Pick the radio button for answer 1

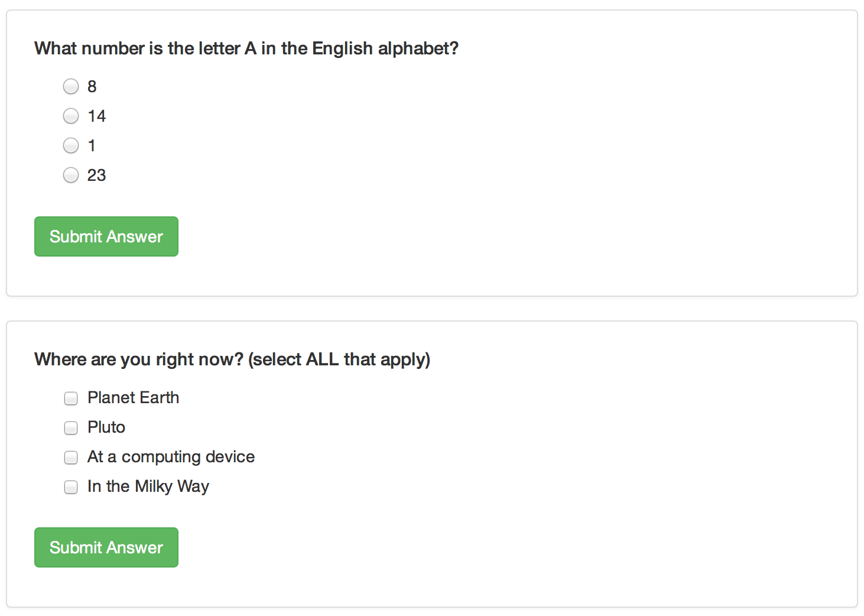(71, 145)
